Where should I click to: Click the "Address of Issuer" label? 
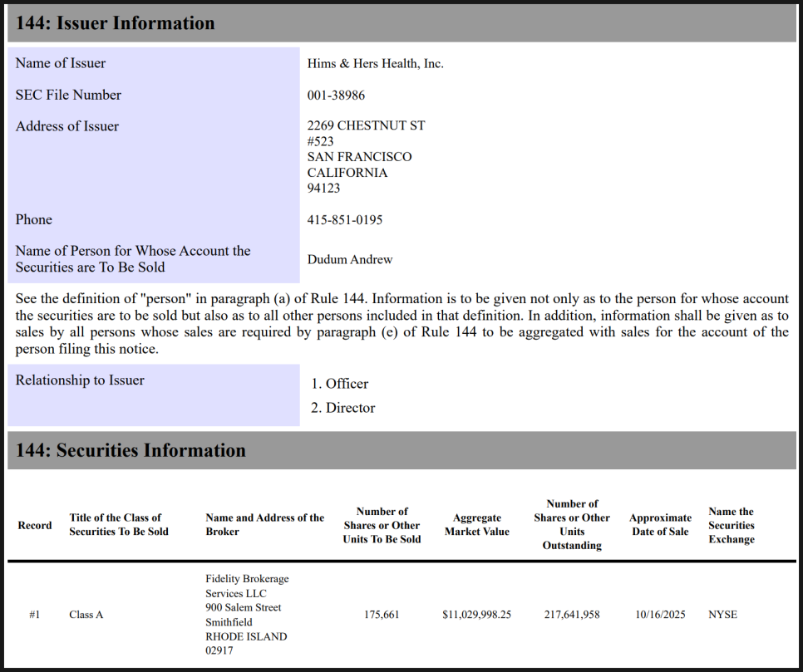click(x=67, y=126)
